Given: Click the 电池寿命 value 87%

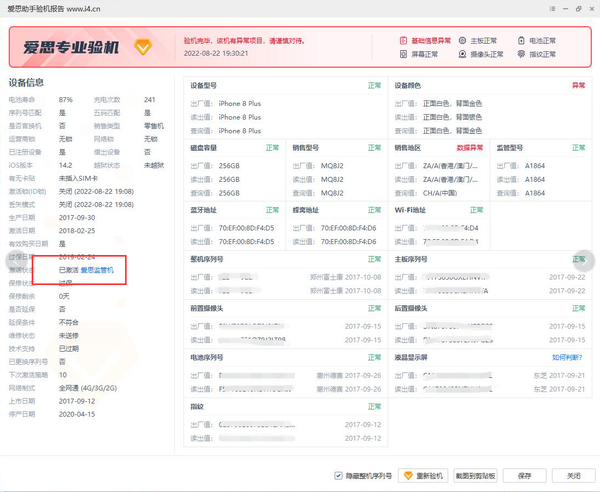Looking at the screenshot, I should tap(65, 99).
